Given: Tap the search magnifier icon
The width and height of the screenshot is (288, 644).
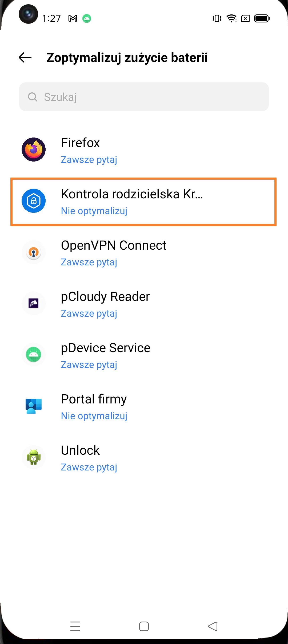Looking at the screenshot, I should click(33, 97).
